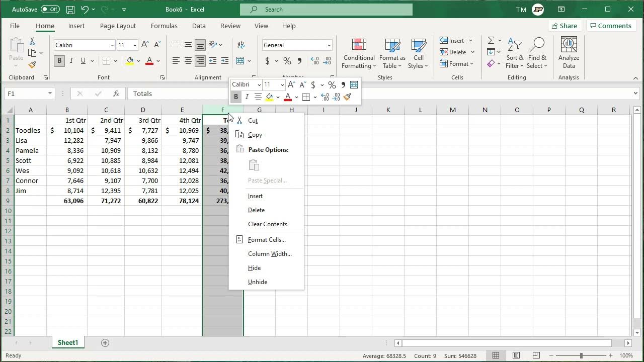Open the General number format dropdown
The image size is (644, 362).
(x=329, y=45)
